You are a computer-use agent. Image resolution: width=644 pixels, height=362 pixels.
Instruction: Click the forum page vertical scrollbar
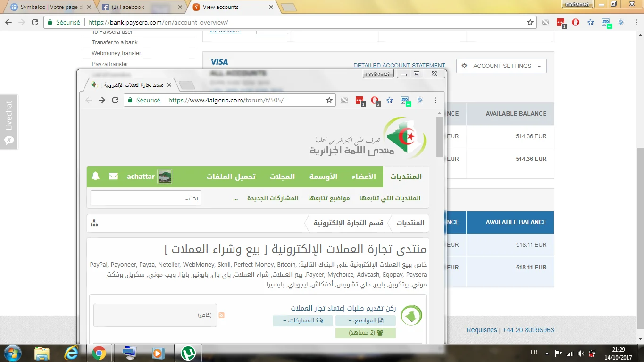pos(439,137)
